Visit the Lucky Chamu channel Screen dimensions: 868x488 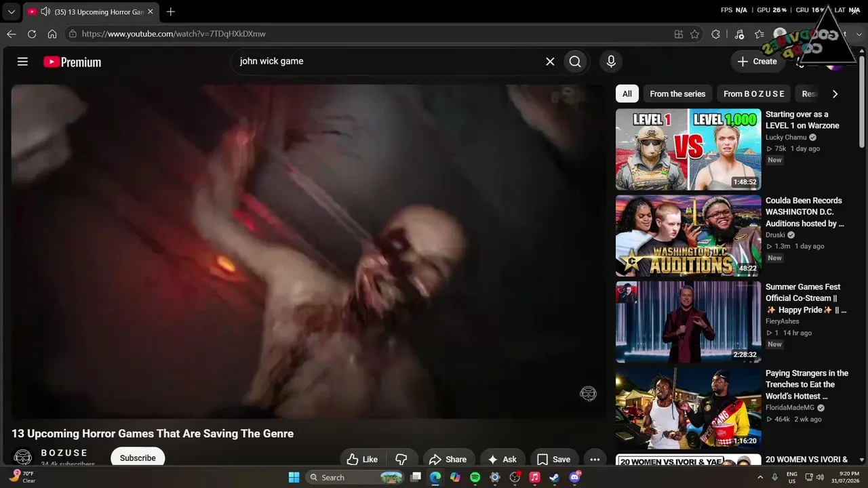(x=786, y=138)
